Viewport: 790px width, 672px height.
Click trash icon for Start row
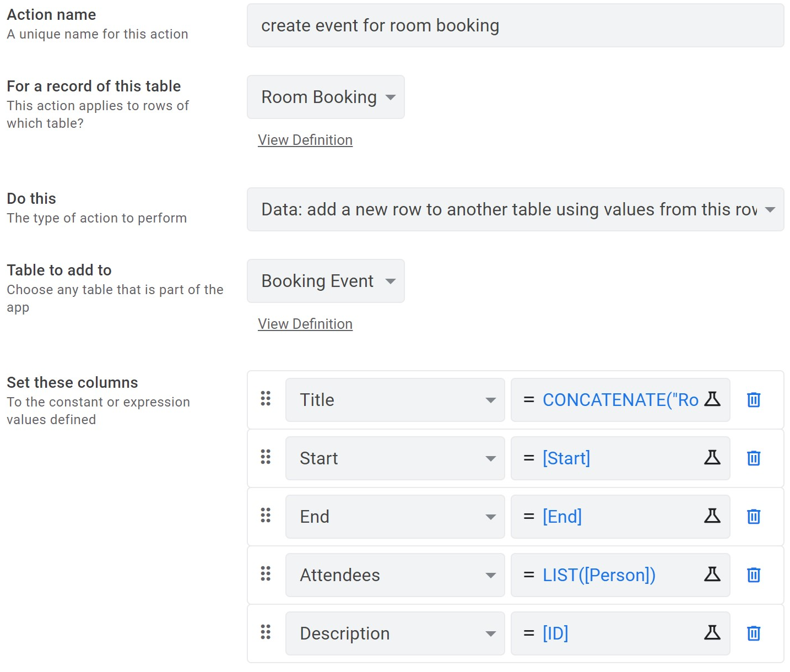753,458
